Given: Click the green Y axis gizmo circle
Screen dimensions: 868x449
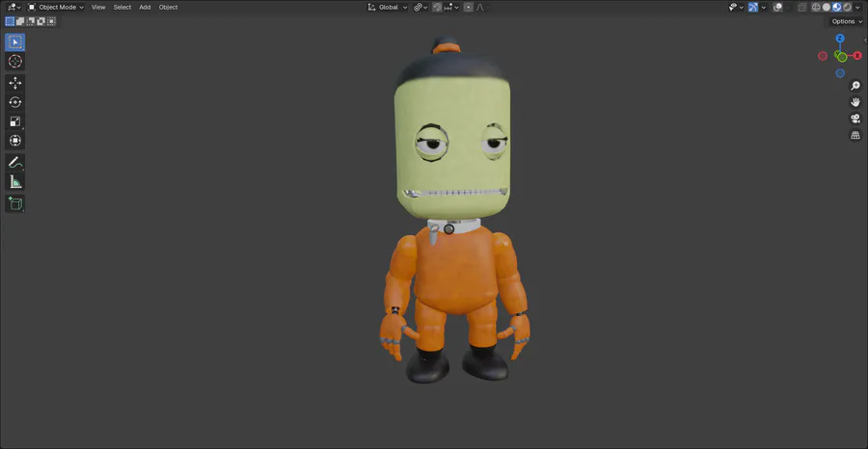Looking at the screenshot, I should click(x=842, y=57).
